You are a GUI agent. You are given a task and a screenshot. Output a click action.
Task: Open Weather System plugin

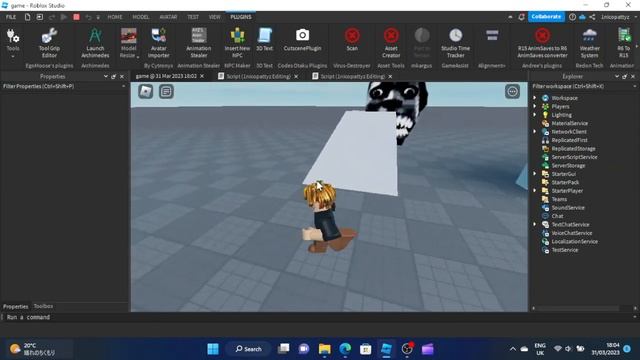589,43
